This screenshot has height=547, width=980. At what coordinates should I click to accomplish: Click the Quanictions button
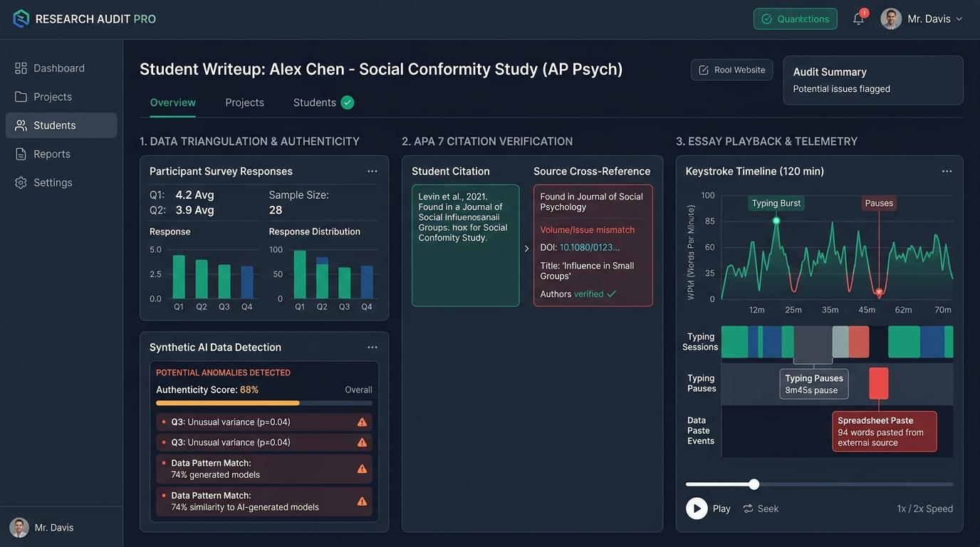[796, 19]
